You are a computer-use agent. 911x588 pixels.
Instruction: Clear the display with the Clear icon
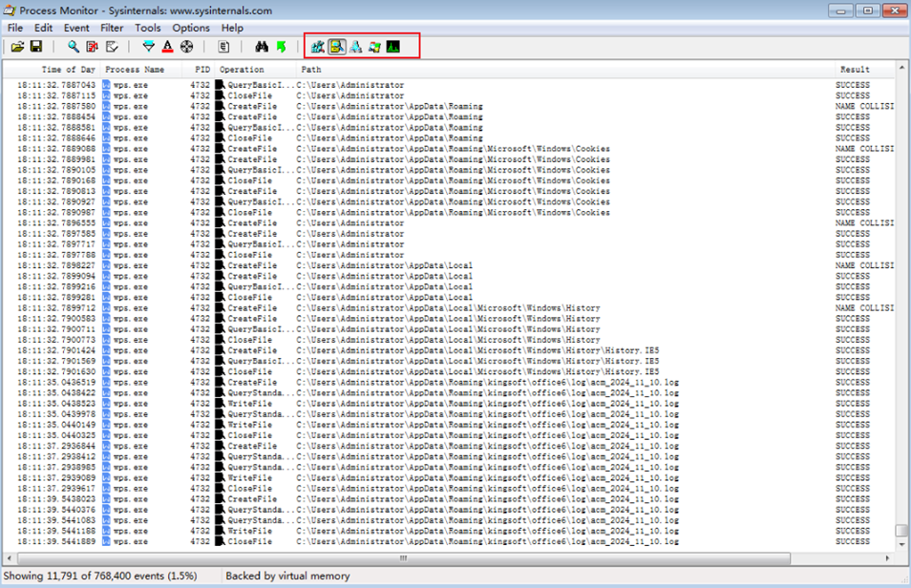point(112,47)
